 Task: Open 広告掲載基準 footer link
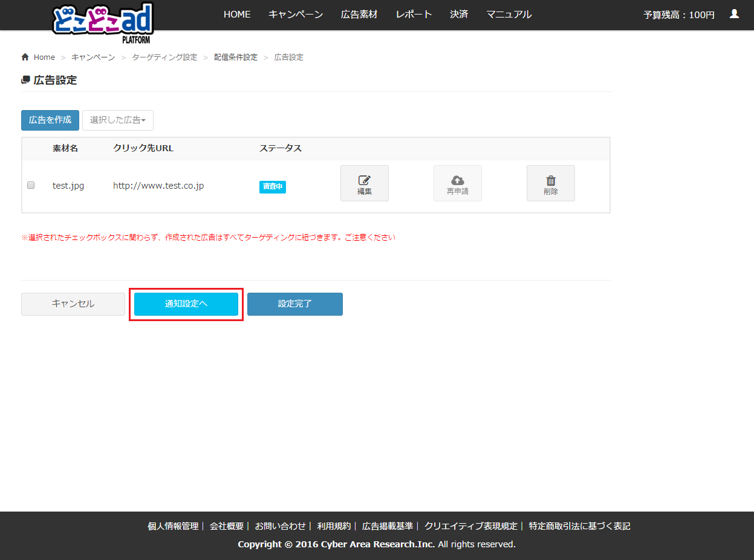click(x=388, y=526)
